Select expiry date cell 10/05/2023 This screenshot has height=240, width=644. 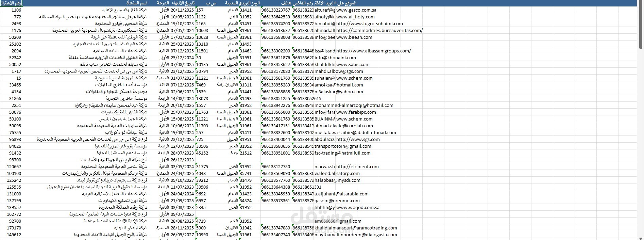coord(183,17)
